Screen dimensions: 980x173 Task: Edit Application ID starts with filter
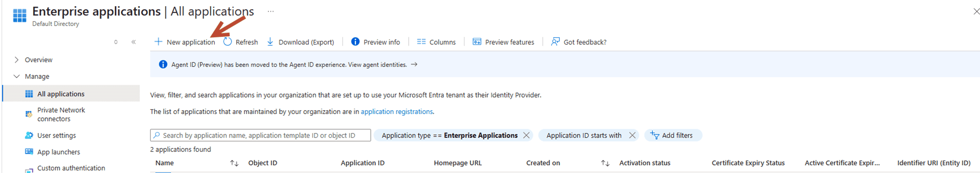[584, 135]
